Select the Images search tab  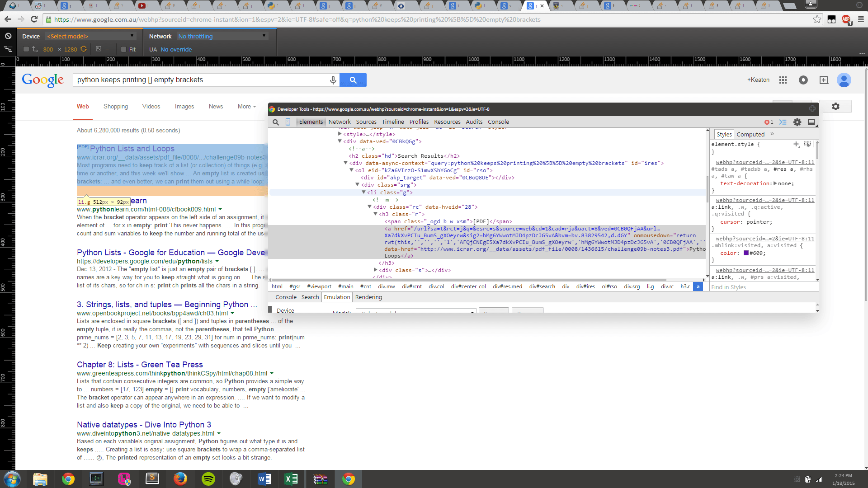click(x=184, y=107)
